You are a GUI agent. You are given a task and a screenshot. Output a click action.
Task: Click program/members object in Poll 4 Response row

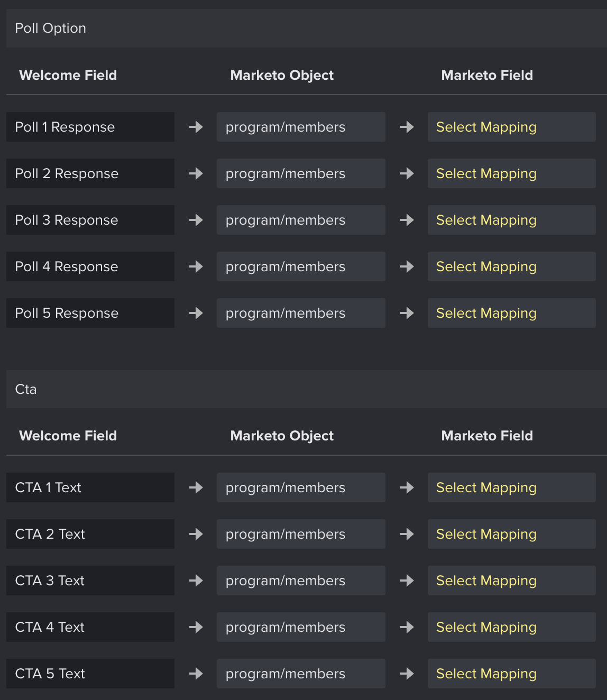coord(301,266)
